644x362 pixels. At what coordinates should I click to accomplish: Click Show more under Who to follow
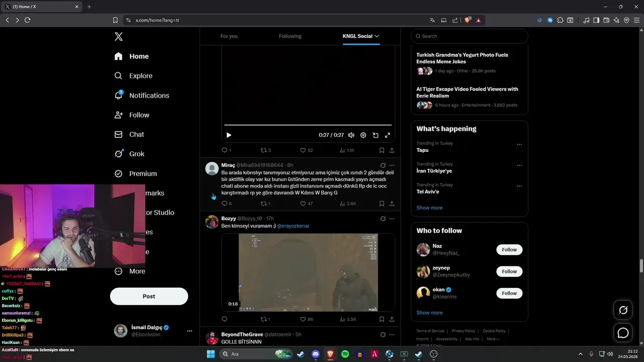(x=429, y=313)
